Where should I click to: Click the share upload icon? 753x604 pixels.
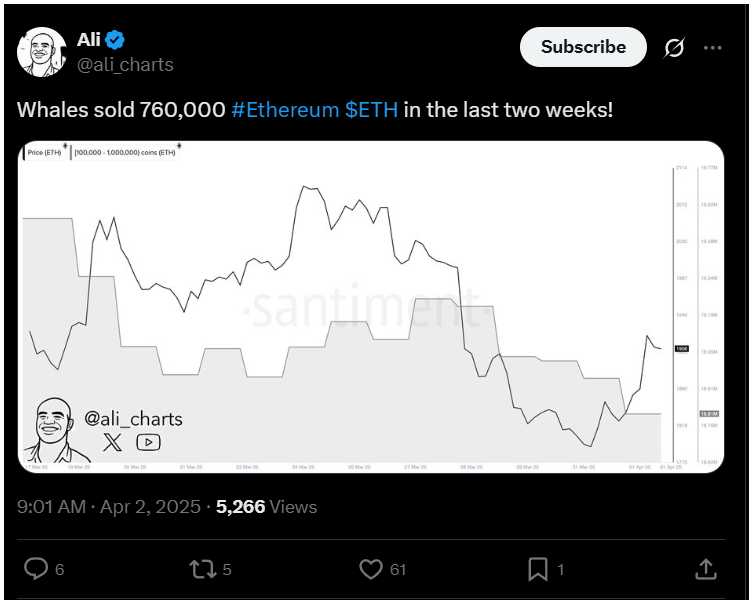tap(705, 569)
